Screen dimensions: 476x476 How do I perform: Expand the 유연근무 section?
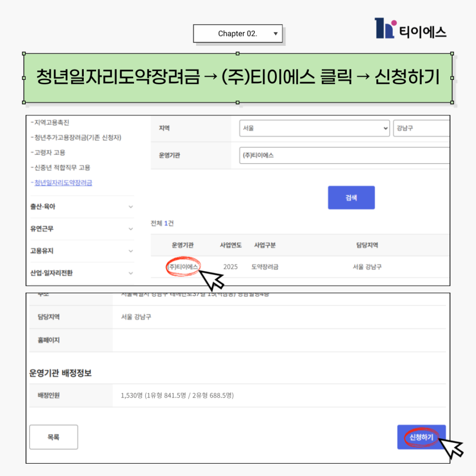click(82, 229)
